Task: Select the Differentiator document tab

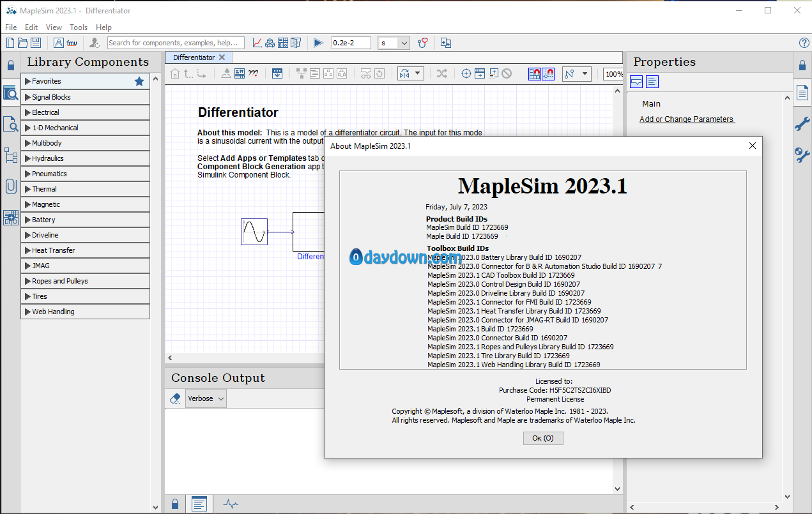Action: click(x=194, y=57)
